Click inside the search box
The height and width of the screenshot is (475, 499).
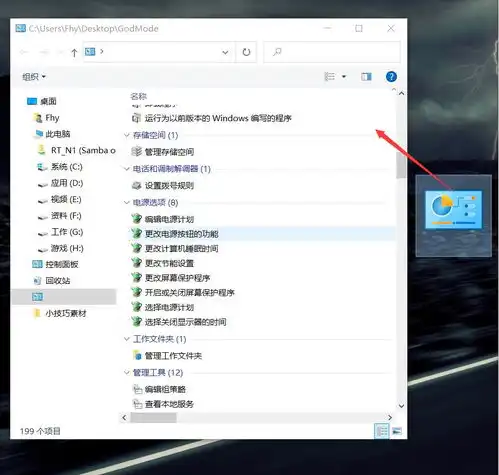[332, 52]
